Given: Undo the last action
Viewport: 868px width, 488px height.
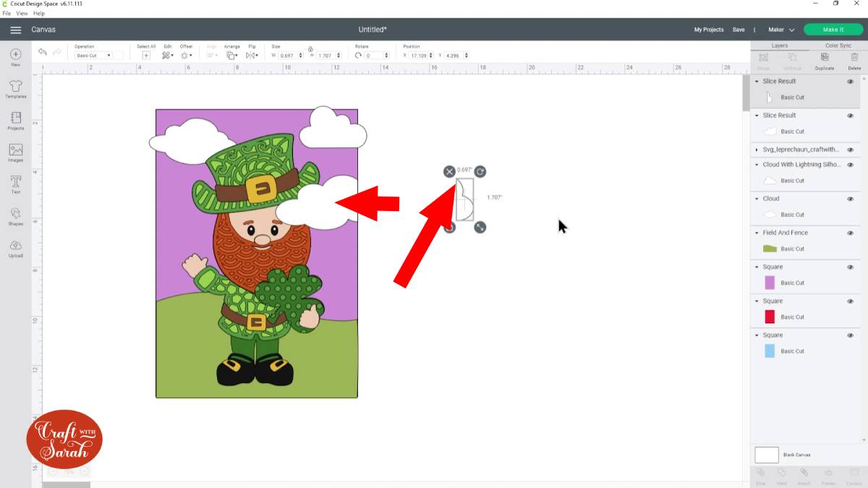Looking at the screenshot, I should 43,52.
